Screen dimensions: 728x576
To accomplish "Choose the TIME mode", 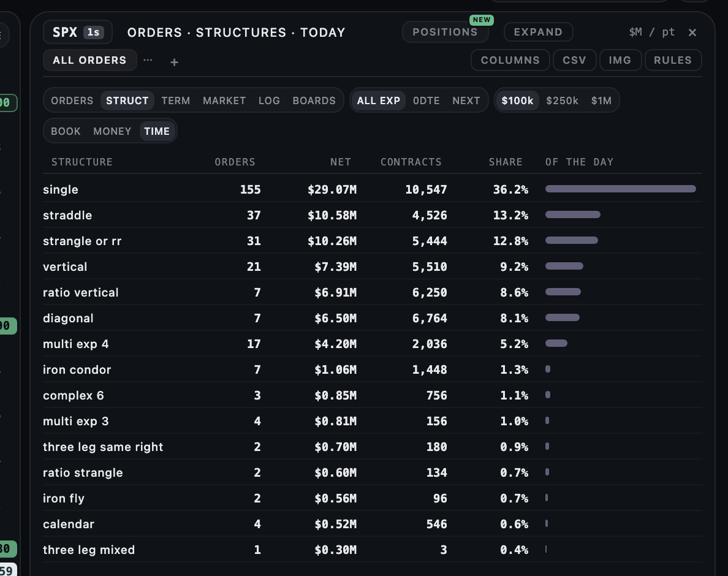I will point(157,131).
